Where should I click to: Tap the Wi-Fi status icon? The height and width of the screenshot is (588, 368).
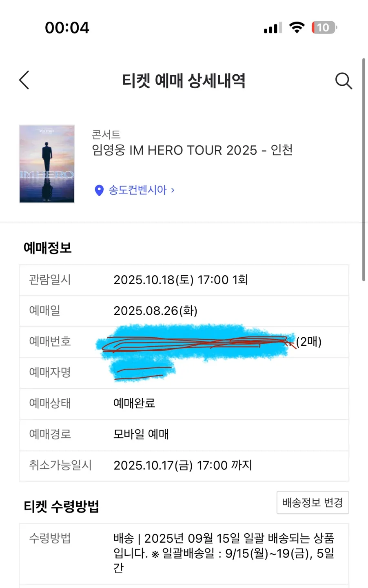(x=297, y=27)
